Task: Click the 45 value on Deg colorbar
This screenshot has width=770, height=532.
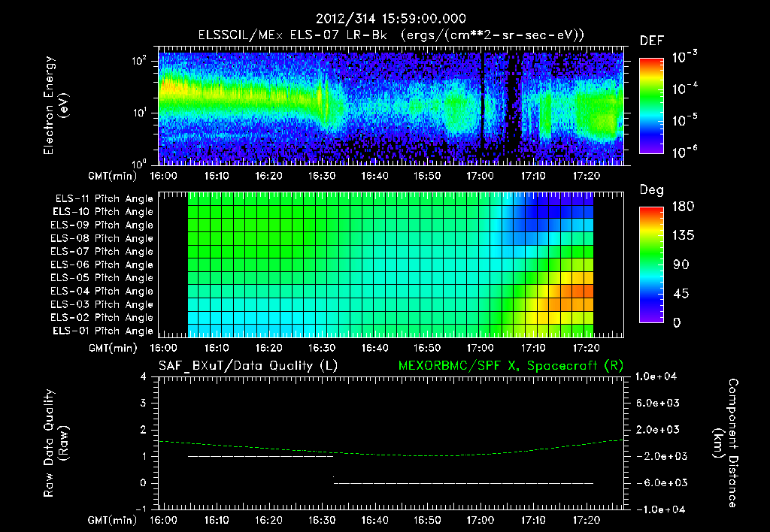Action: 681,294
